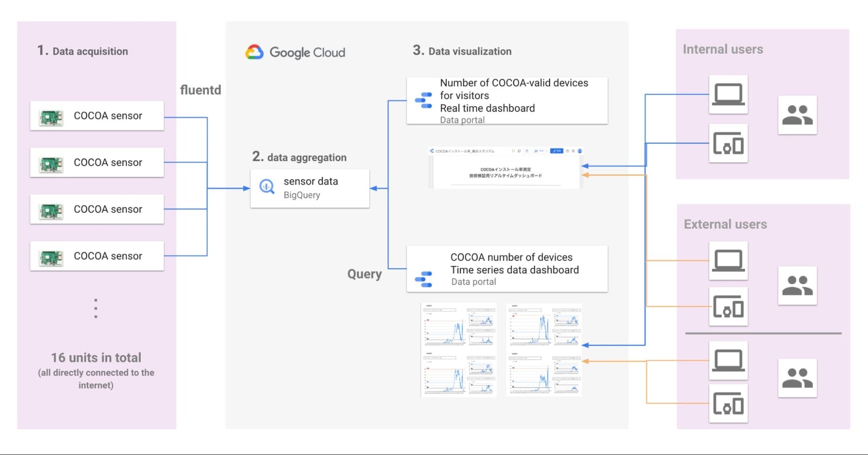This screenshot has height=455, width=868.
Task: Click the BigQuery magnifier icon
Action: [x=267, y=187]
